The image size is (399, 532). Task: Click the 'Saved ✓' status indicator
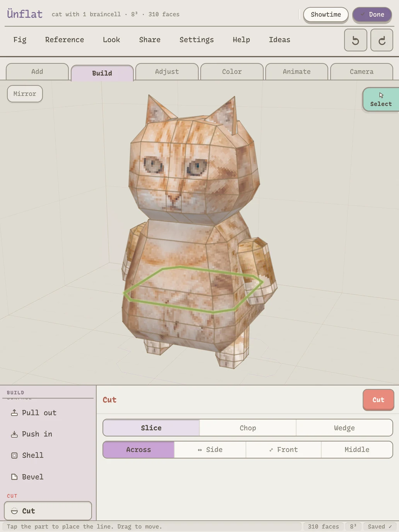[380, 527]
